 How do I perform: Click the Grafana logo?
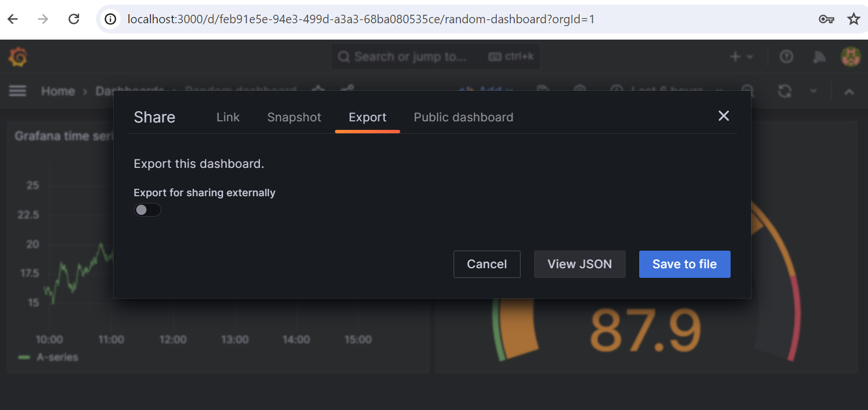point(16,57)
